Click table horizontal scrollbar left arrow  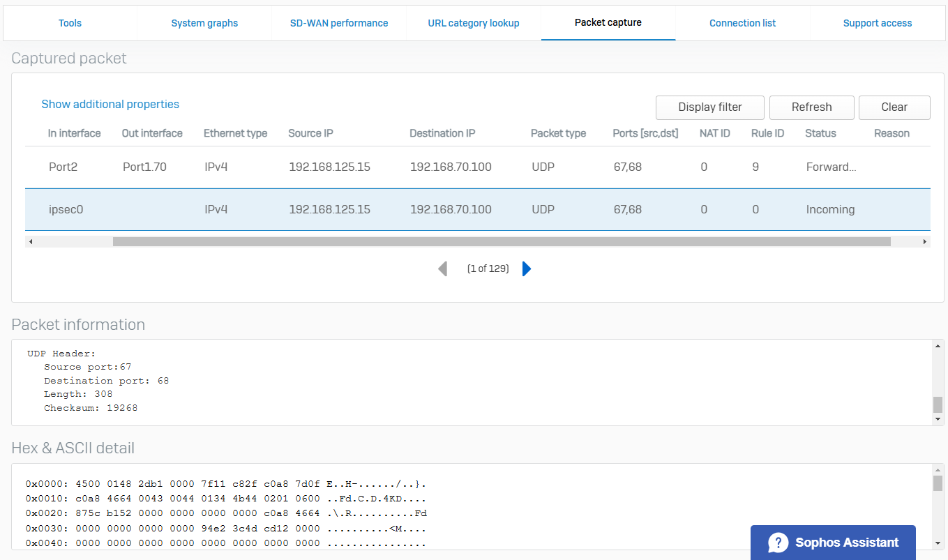tap(31, 242)
